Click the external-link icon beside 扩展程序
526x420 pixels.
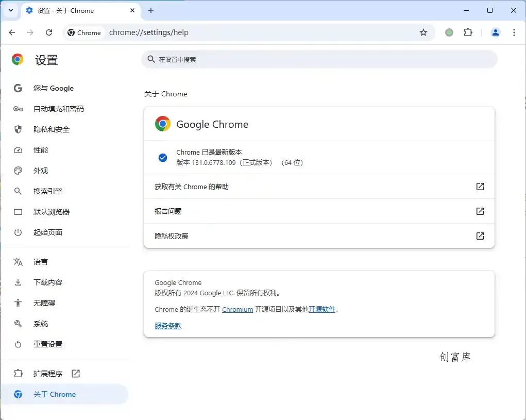(x=76, y=374)
